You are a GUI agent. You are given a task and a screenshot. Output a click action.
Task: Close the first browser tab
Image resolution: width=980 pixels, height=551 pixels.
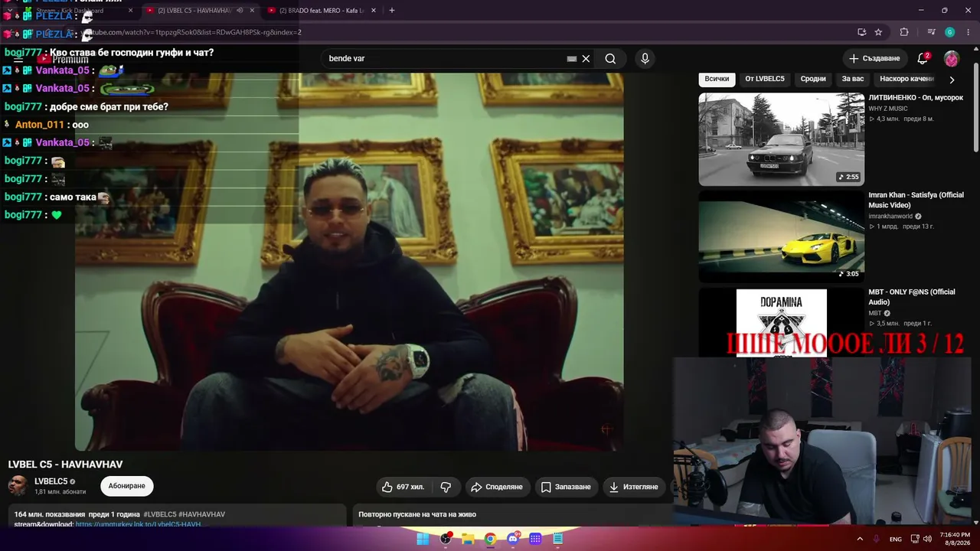click(x=130, y=11)
